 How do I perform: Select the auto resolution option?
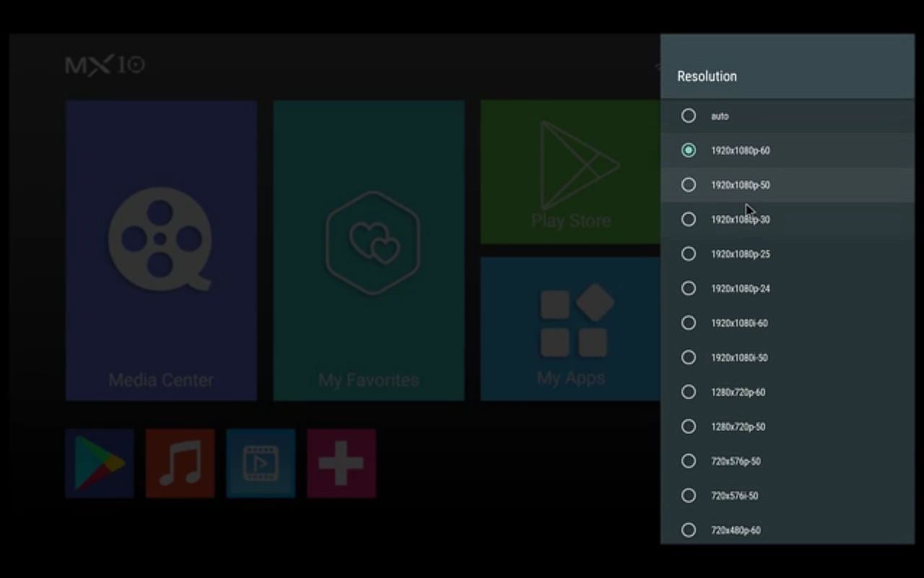787,116
